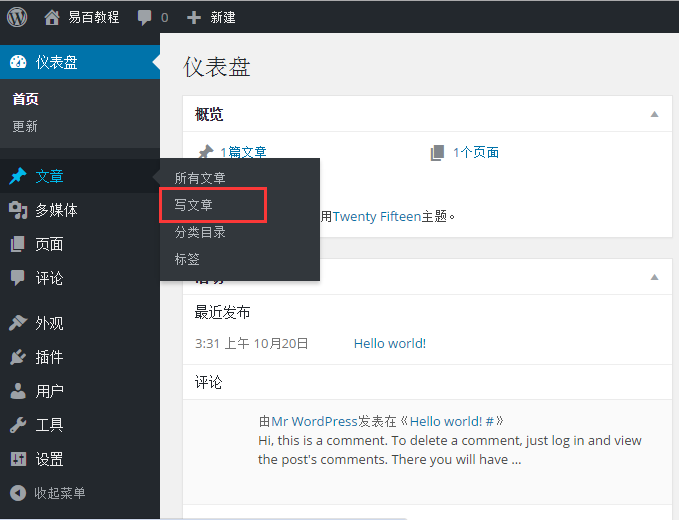
Task: Click the 工具 wrench icon
Action: click(x=18, y=425)
